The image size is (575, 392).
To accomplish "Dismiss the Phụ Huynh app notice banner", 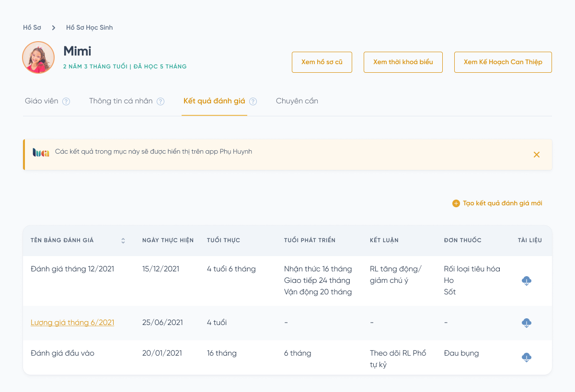I will click(x=537, y=155).
